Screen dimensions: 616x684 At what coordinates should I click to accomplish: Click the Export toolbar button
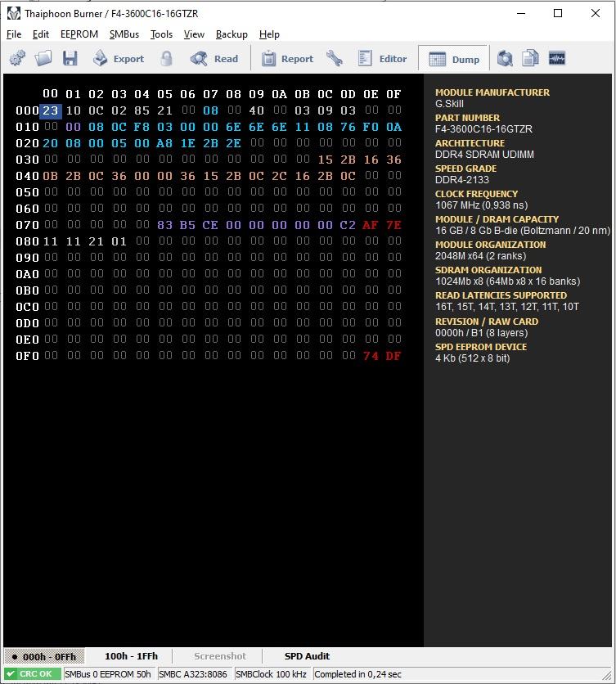pyautogui.click(x=119, y=58)
